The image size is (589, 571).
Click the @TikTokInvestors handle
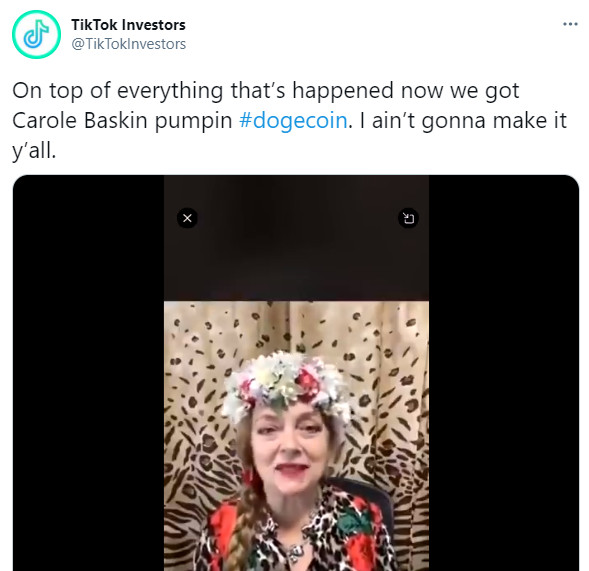[x=128, y=44]
